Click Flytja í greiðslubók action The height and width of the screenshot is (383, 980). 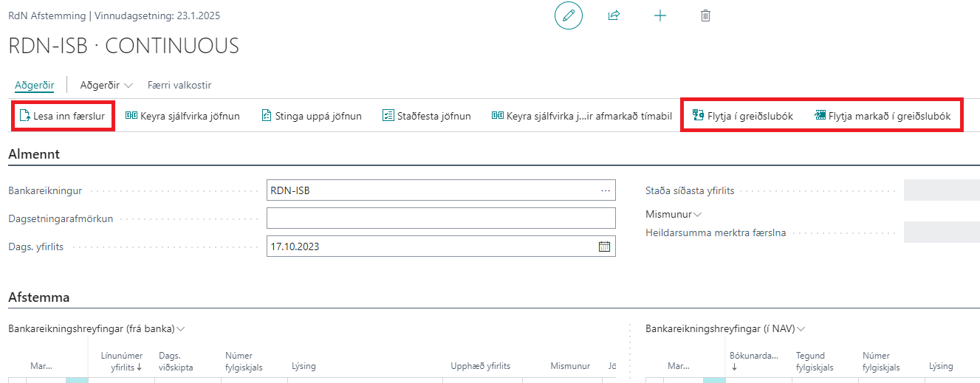coord(742,116)
